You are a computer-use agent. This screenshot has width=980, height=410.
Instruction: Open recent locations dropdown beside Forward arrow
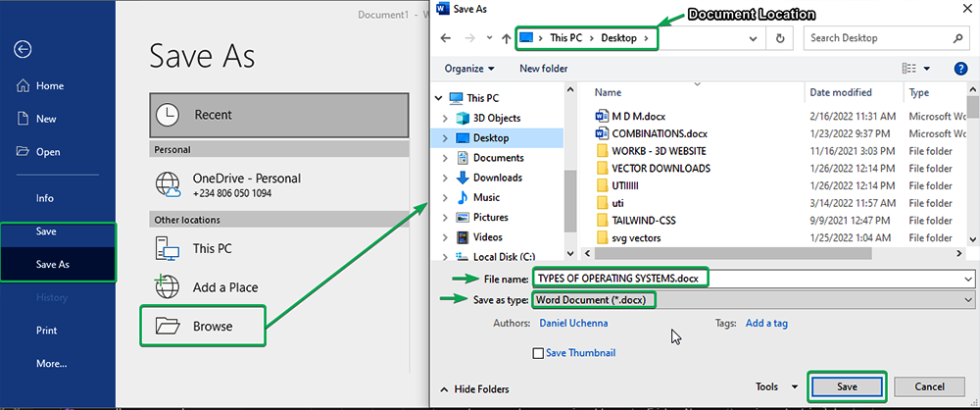(489, 39)
